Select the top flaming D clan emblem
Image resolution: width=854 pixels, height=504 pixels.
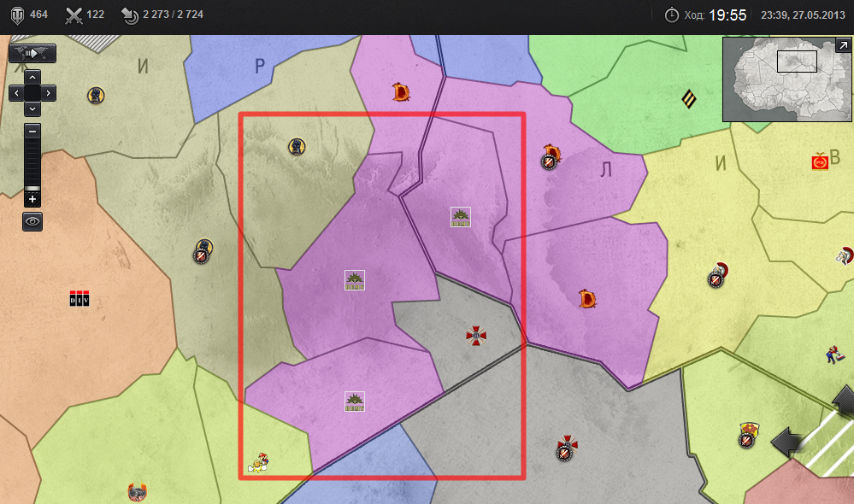pos(402,92)
